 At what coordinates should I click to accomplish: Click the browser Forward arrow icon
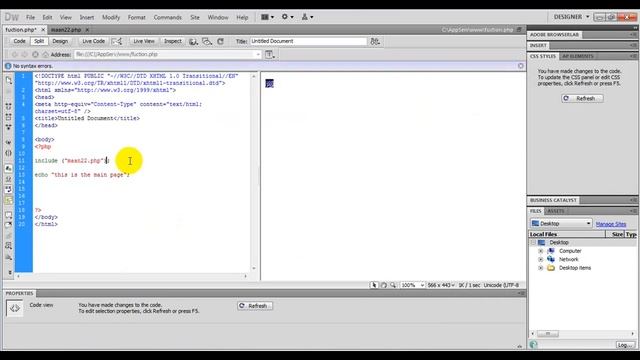(x=24, y=54)
